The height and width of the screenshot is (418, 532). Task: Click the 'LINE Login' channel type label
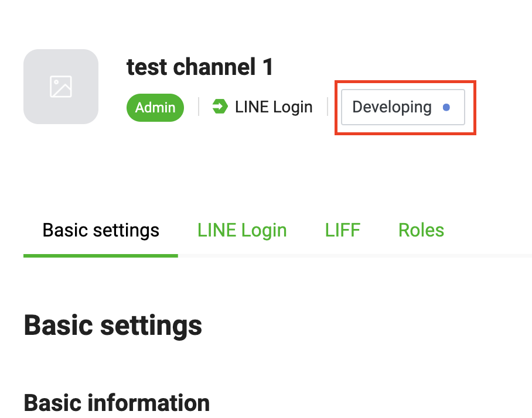274,107
